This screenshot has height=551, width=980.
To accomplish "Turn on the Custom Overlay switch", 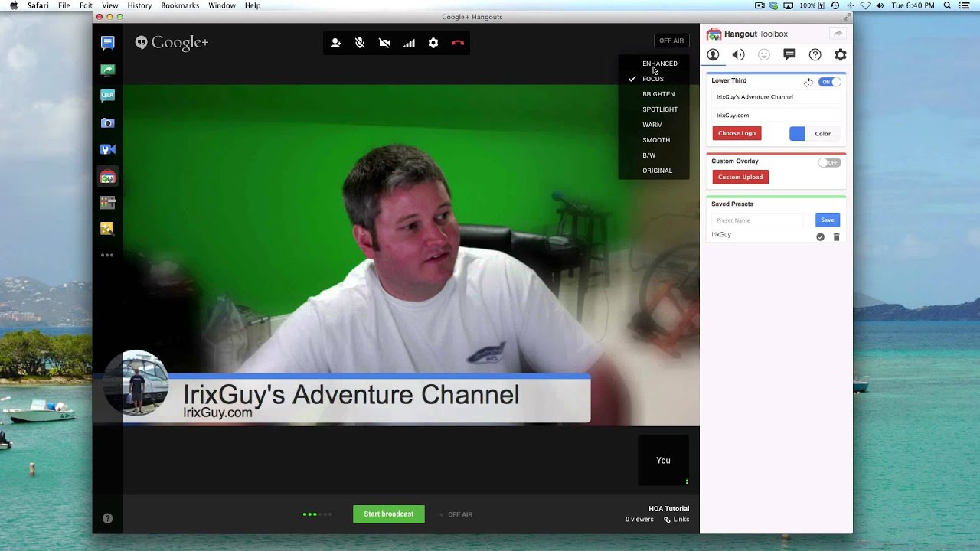I will [x=829, y=162].
